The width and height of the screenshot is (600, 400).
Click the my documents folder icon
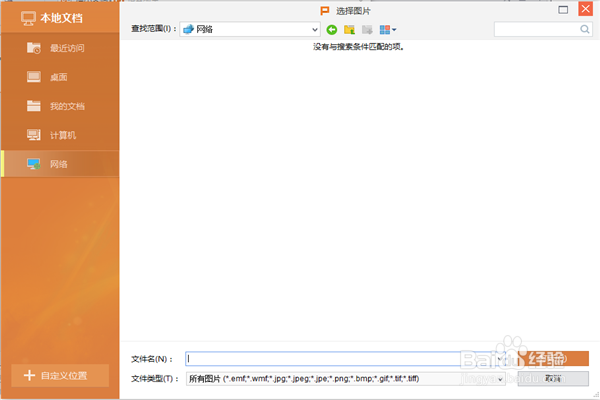pyautogui.click(x=34, y=106)
